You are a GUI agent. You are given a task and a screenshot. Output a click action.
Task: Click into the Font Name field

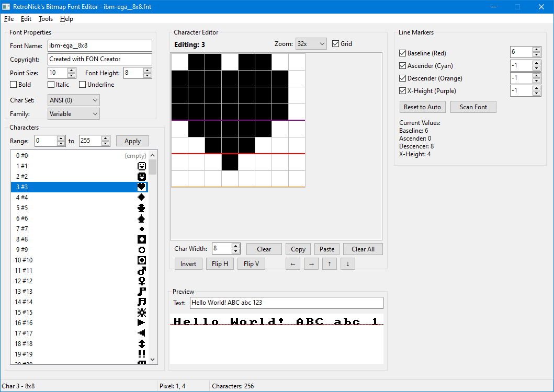(100, 45)
